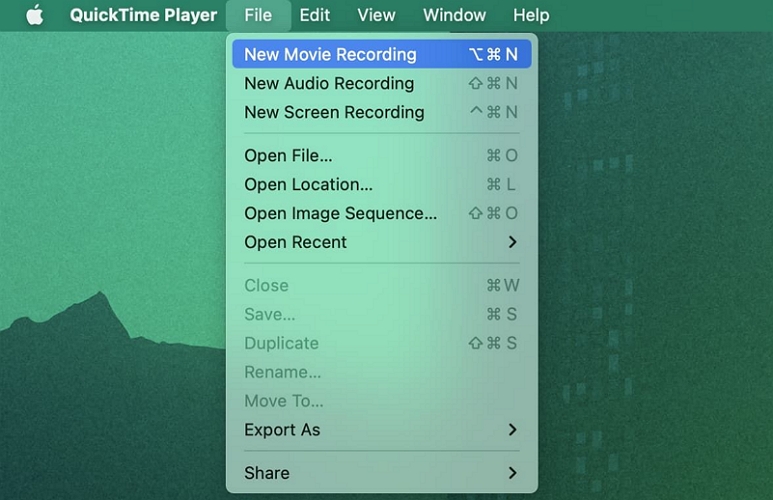Open the Apple menu

(x=35, y=15)
